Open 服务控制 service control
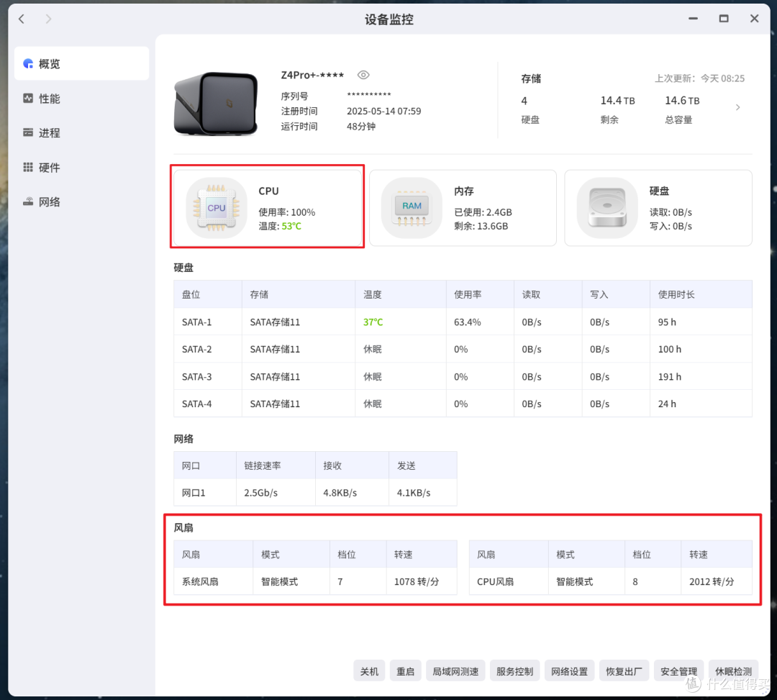 [x=514, y=671]
